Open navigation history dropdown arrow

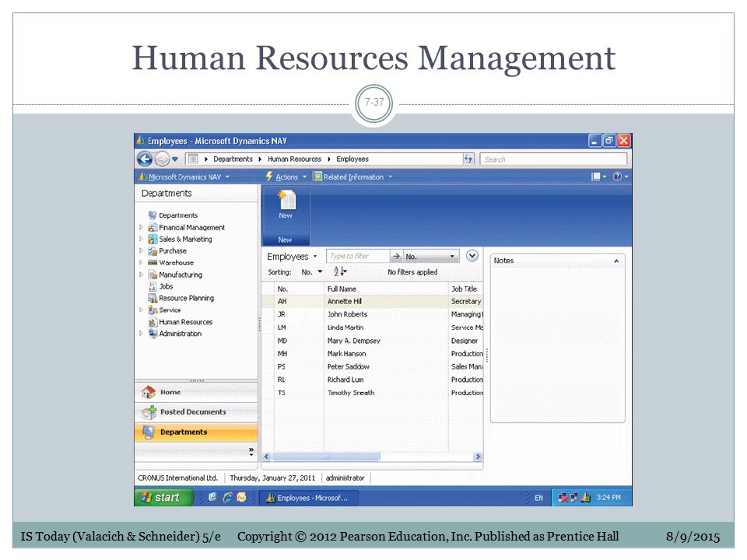[x=175, y=159]
